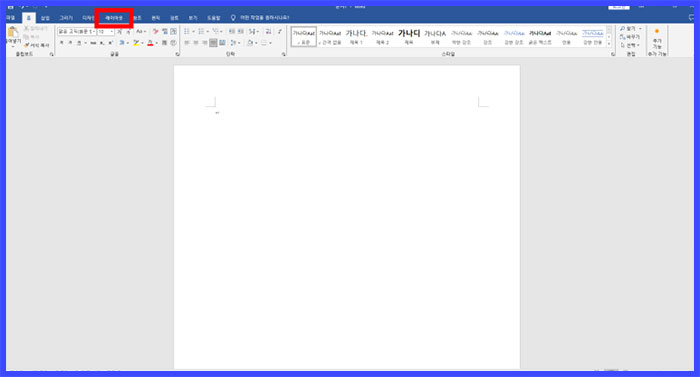
Task: Select the 간격 없음 style
Action: tap(330, 37)
